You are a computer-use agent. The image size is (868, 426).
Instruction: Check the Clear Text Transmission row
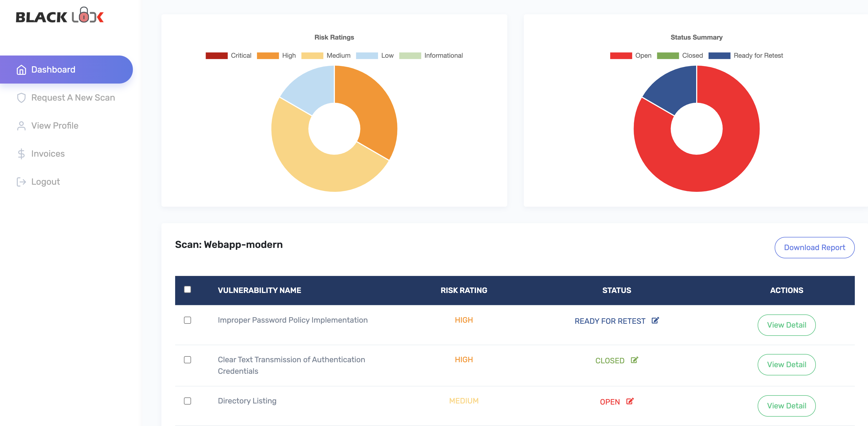[187, 359]
